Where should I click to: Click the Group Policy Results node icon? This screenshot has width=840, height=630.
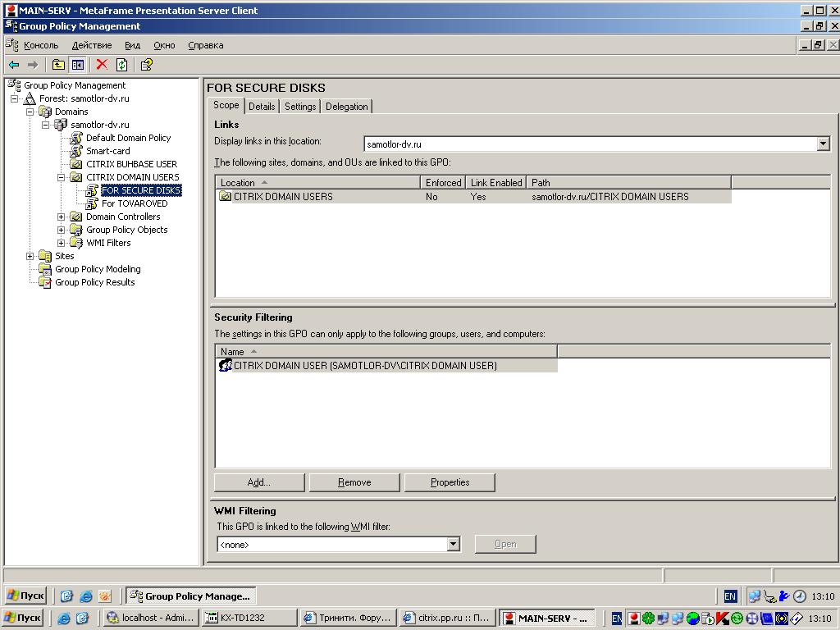pyautogui.click(x=45, y=282)
